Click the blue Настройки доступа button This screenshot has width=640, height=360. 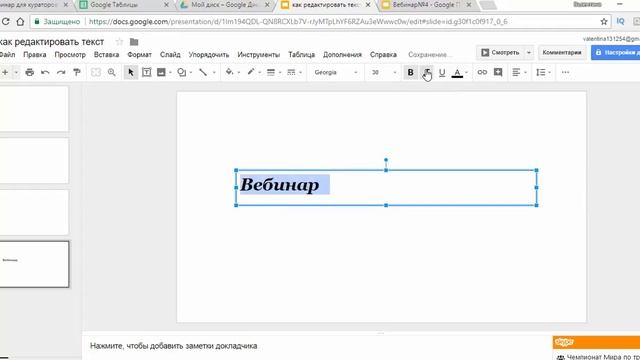[616, 53]
